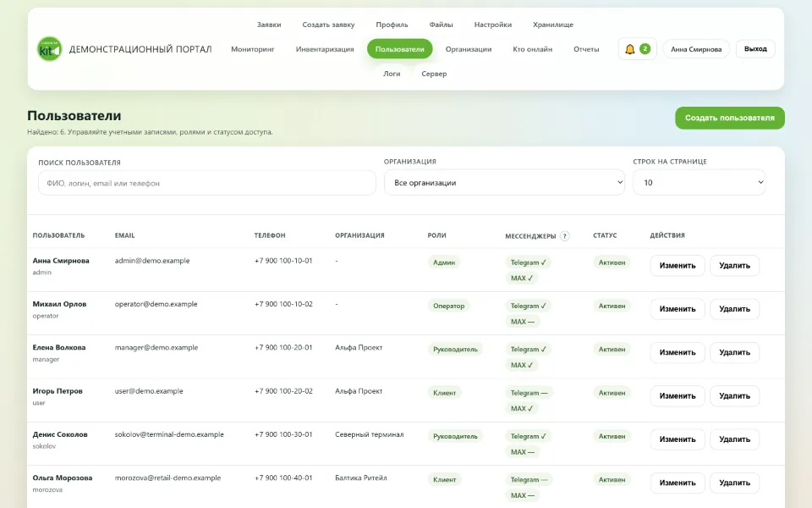Image resolution: width=812 pixels, height=508 pixels.
Task: Focus the user search input field
Action: click(x=207, y=183)
